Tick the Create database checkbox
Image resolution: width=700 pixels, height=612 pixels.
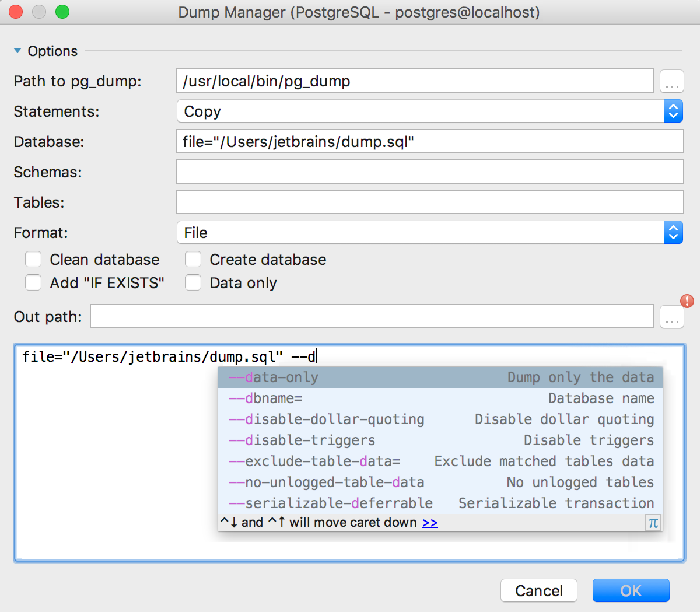pos(193,260)
